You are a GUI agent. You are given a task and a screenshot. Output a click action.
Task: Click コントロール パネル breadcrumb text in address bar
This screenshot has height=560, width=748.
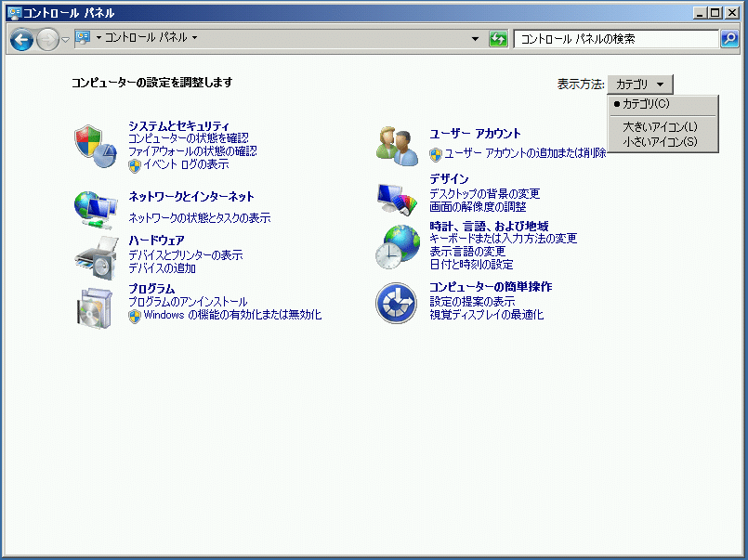tap(146, 37)
